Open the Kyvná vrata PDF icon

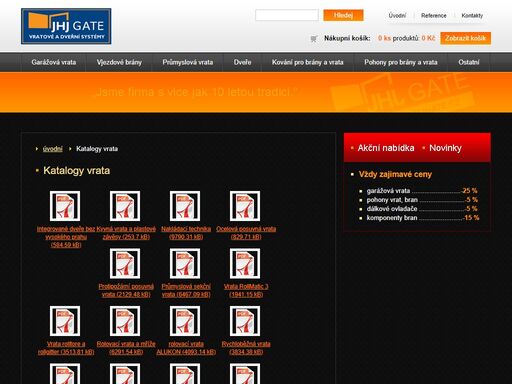pos(125,206)
